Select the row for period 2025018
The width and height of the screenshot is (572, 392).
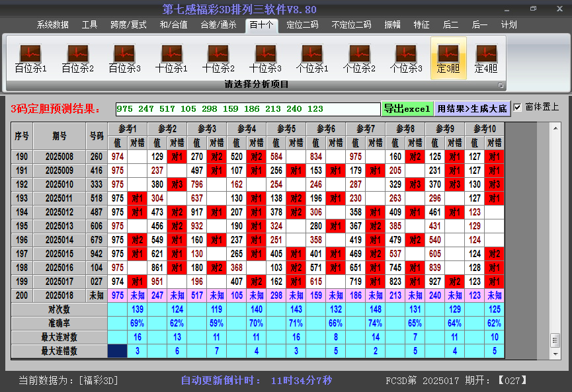pyautogui.click(x=60, y=295)
